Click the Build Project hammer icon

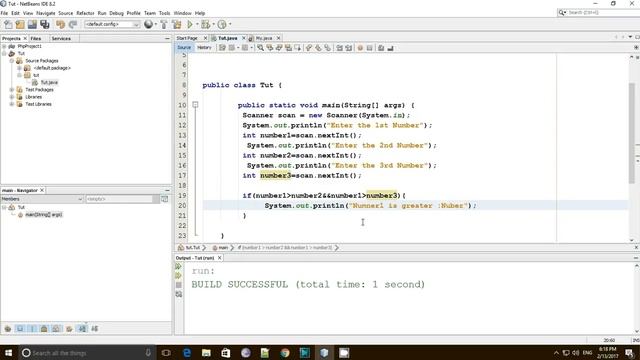[164, 24]
